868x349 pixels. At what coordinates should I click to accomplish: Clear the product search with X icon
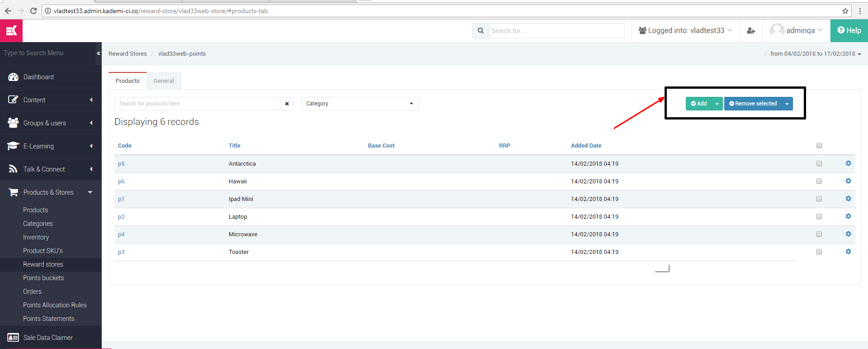point(287,104)
